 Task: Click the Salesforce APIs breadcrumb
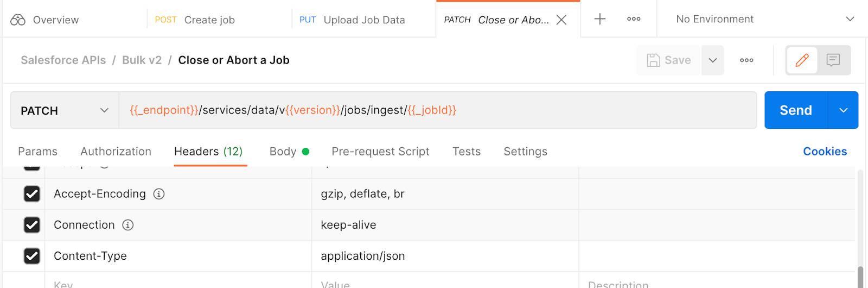(63, 60)
